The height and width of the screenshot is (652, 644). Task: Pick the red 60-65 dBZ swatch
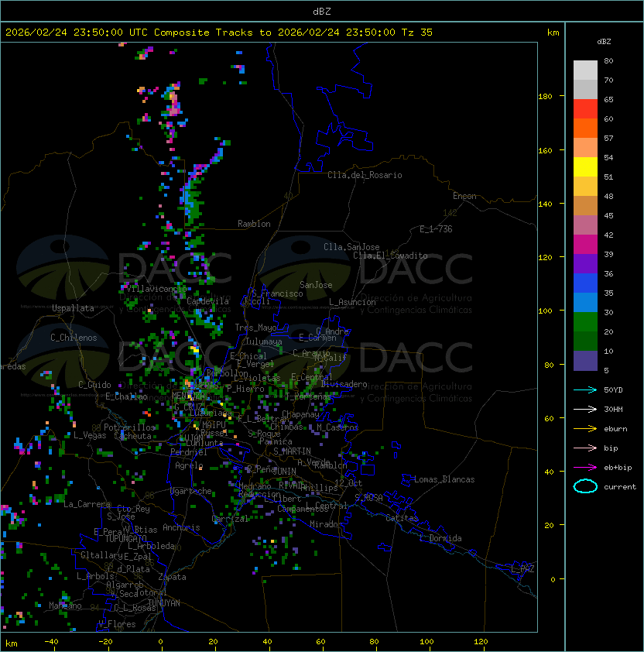[x=585, y=109]
